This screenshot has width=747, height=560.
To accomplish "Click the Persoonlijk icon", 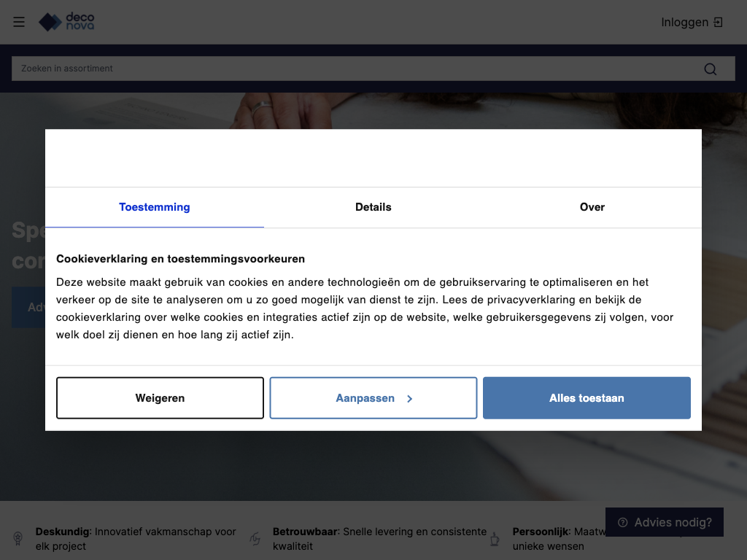I will coord(495,539).
